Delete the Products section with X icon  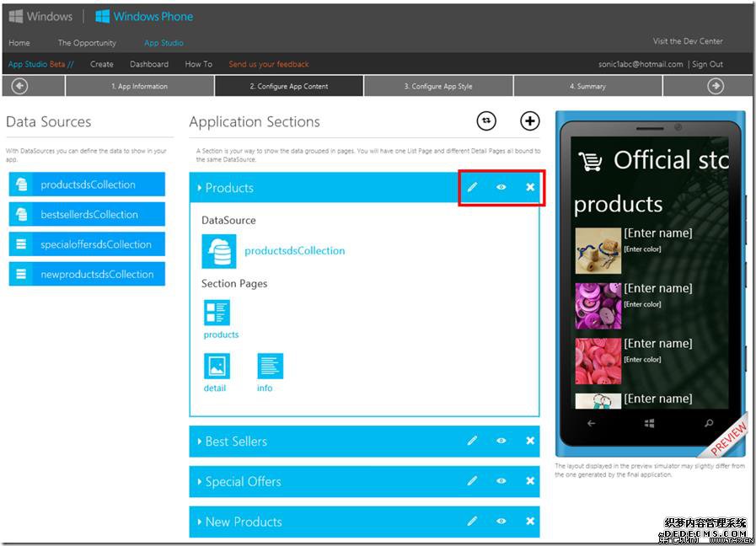[530, 187]
